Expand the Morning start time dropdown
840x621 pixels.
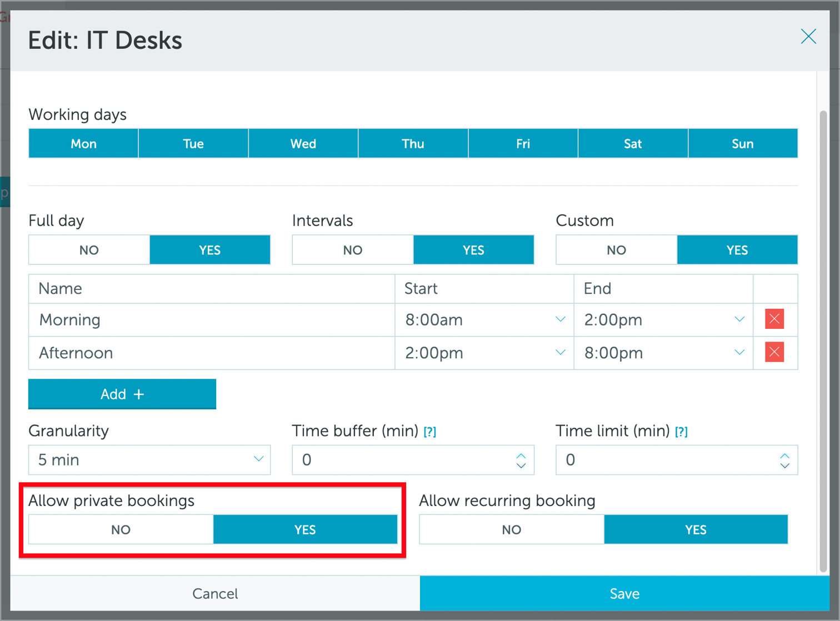click(x=560, y=319)
